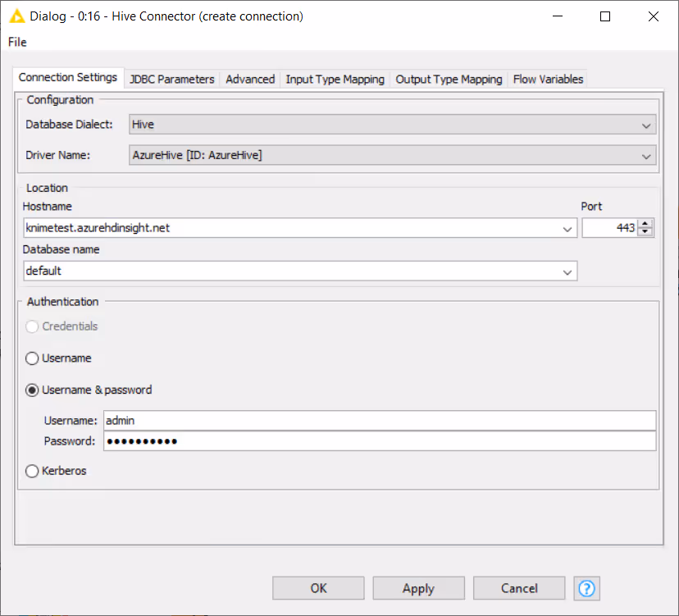Show the Flow Variables tab
Screen dimensions: 679x616
point(548,80)
